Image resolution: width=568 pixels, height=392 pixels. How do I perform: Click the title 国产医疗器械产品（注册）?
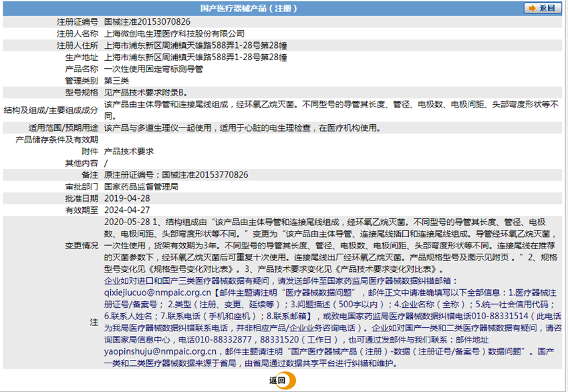(x=249, y=8)
